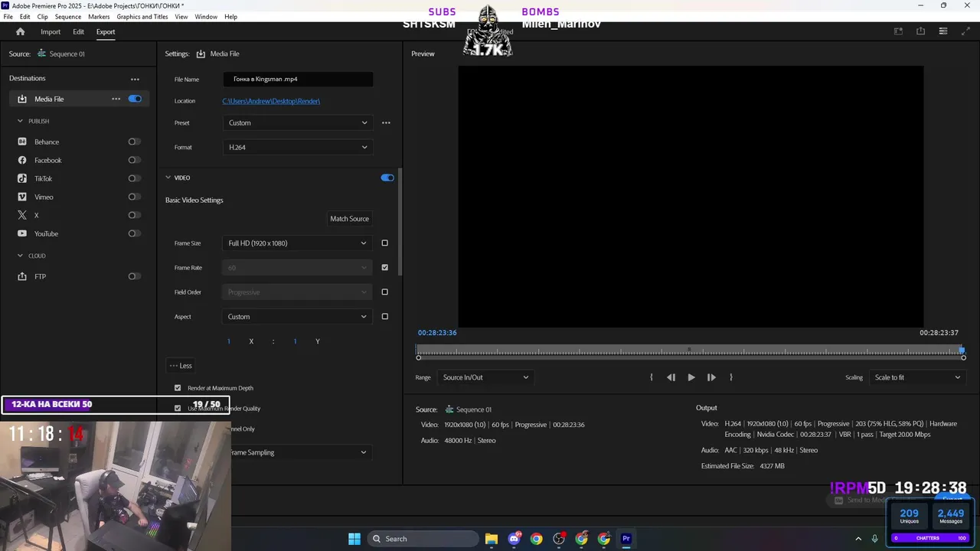The height and width of the screenshot is (551, 980).
Task: Open the Preset three-dot manager menu
Action: 386,122
